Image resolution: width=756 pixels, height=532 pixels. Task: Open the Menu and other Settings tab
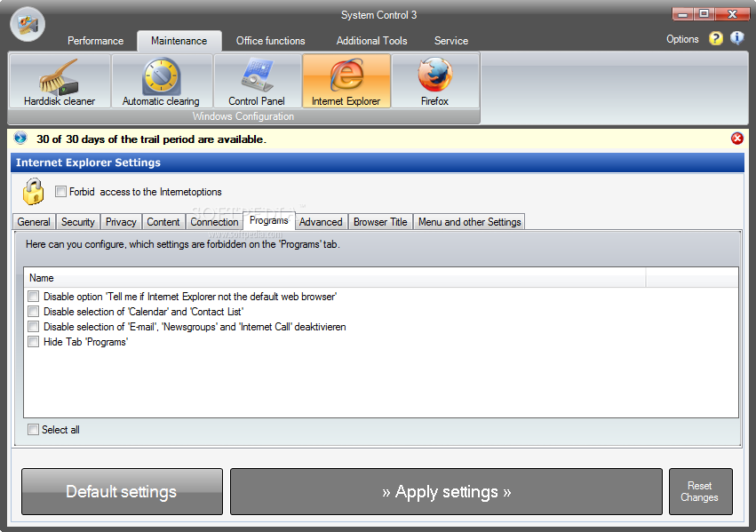click(x=470, y=222)
